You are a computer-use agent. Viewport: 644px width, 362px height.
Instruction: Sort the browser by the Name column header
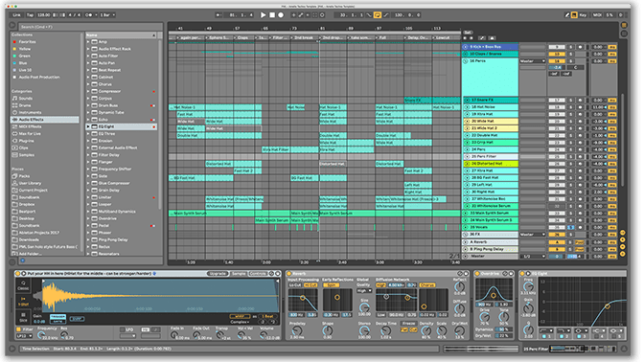[x=121, y=34]
